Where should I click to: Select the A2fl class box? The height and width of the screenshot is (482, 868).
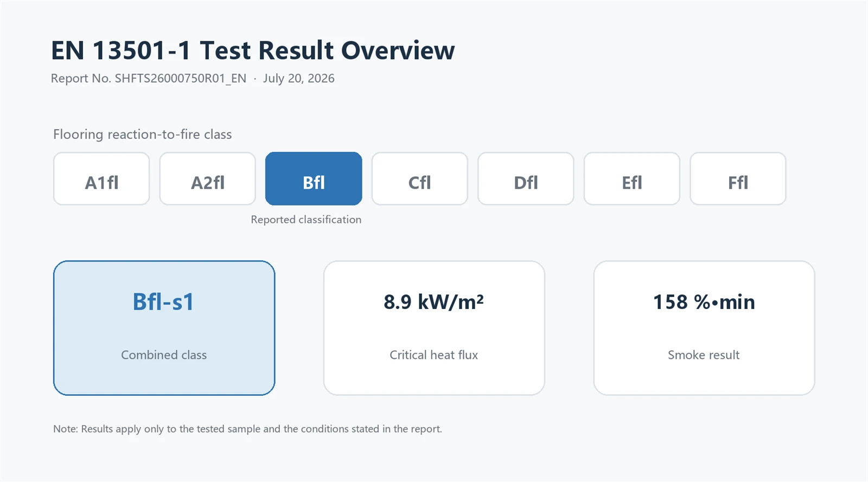[208, 178]
